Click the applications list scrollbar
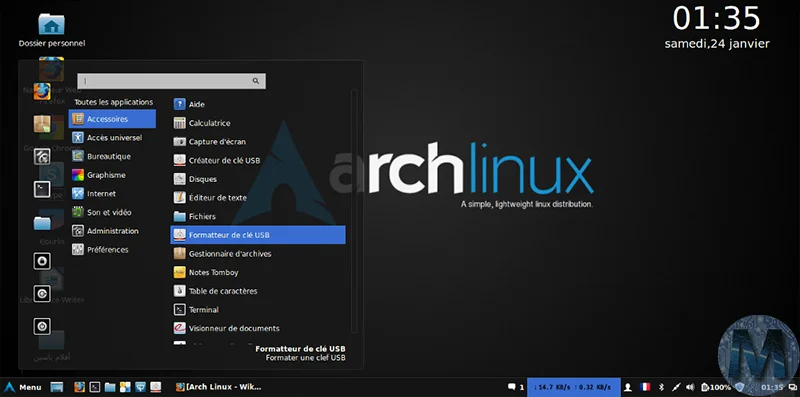 pyautogui.click(x=354, y=211)
